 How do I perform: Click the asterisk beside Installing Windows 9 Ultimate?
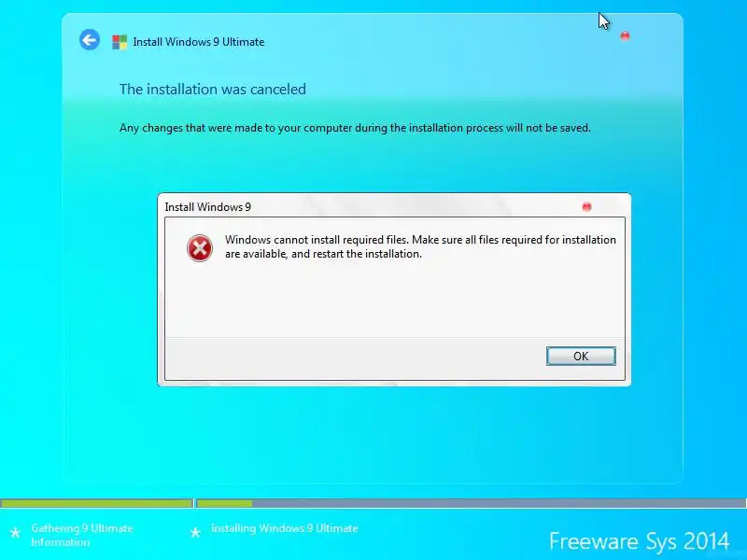(x=195, y=532)
